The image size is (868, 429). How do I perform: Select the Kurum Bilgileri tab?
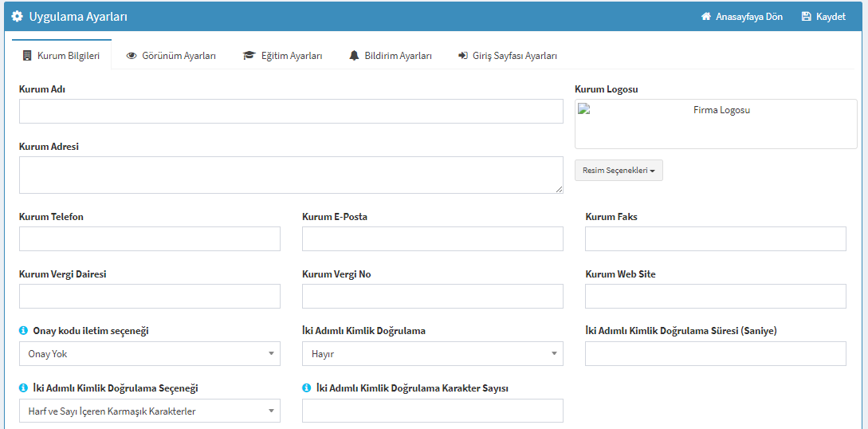point(61,56)
